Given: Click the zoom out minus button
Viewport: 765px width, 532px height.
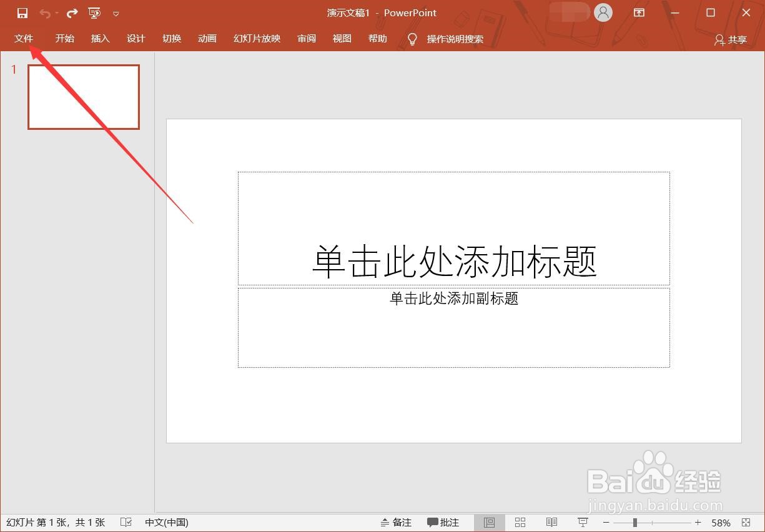Looking at the screenshot, I should pos(606,523).
